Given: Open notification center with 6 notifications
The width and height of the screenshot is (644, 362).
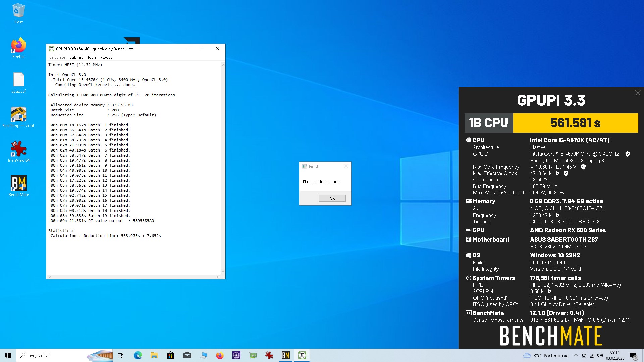Looking at the screenshot, I should click(x=634, y=355).
